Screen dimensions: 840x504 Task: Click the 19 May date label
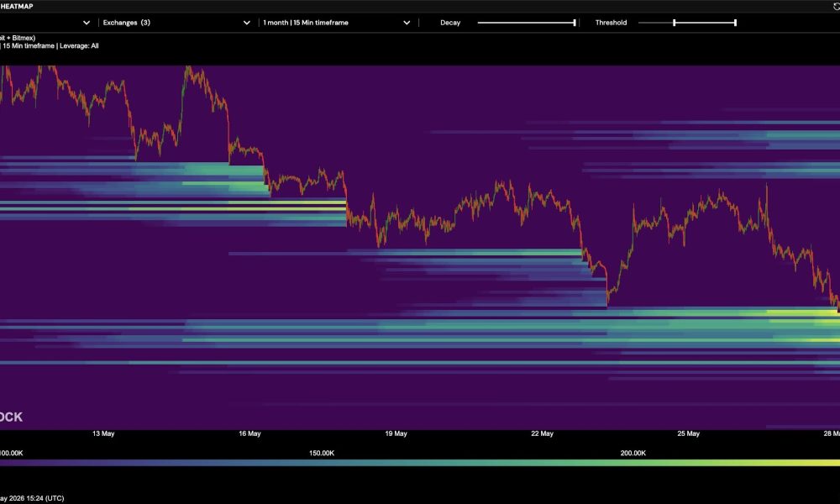(396, 433)
